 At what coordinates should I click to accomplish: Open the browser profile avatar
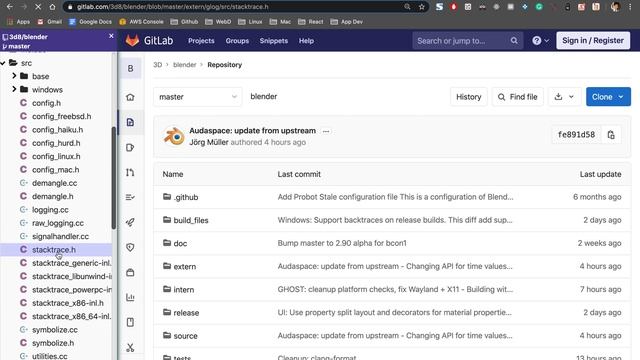[x=616, y=7]
